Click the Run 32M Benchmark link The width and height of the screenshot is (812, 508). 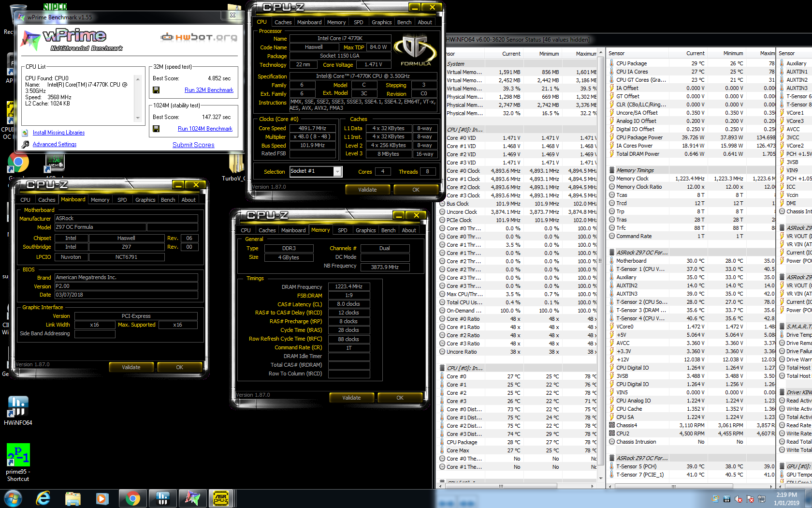tap(209, 90)
